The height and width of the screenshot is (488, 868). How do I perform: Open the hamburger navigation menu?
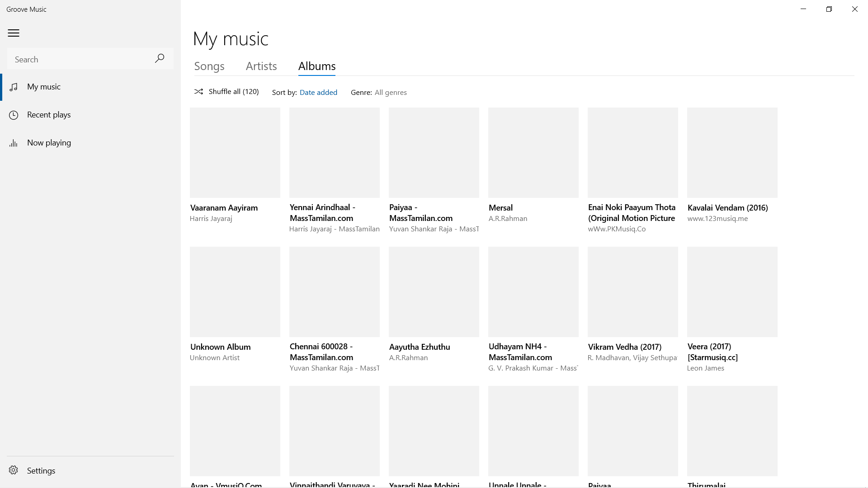pos(14,33)
